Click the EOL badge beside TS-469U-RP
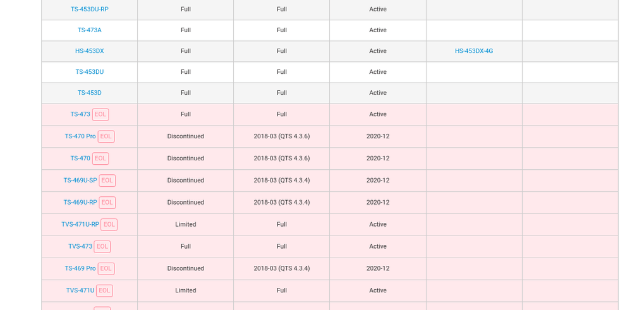 107,203
